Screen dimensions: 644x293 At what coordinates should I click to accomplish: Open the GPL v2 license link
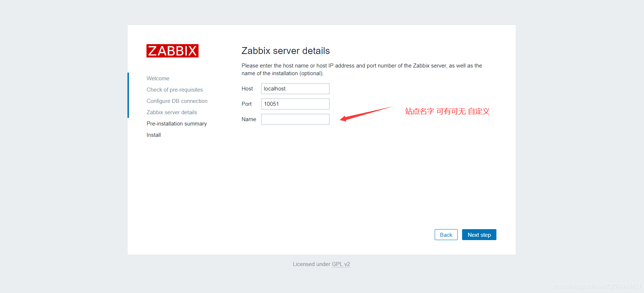click(x=341, y=264)
